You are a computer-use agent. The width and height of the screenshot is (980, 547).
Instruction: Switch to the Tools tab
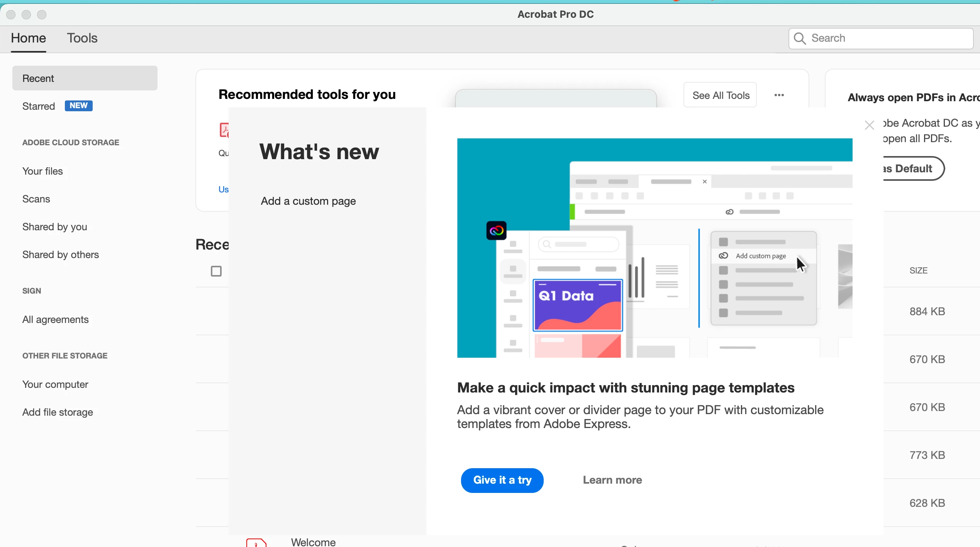coord(82,38)
